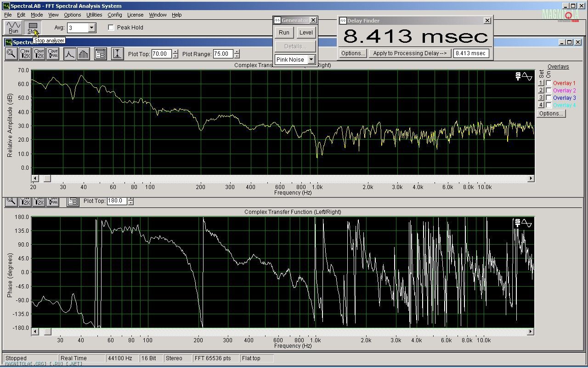Set overlay number 4 button
Screen dimensions: 588x368
pos(541,105)
